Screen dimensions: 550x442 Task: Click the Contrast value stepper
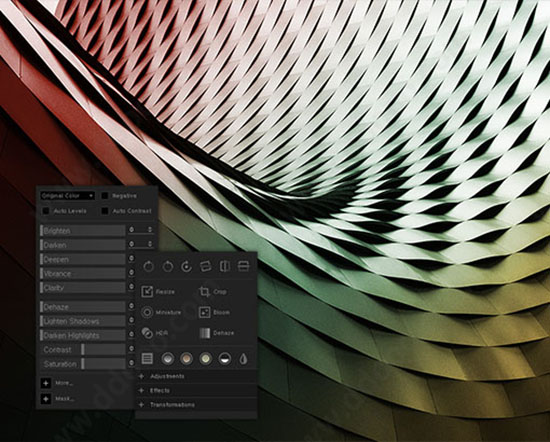point(132,349)
